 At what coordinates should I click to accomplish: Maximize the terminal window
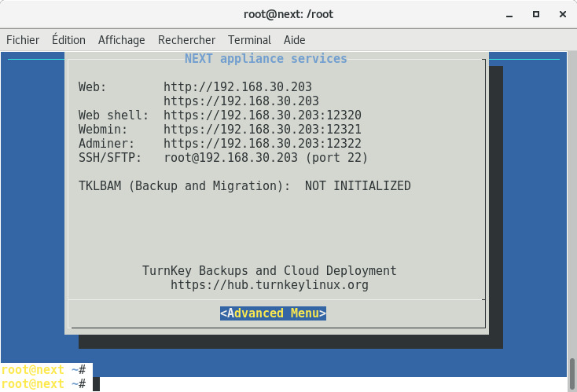pyautogui.click(x=535, y=14)
